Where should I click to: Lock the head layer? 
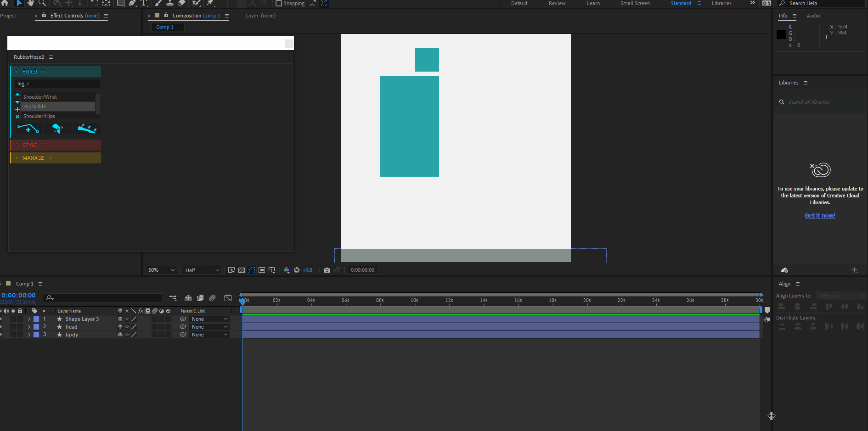click(x=20, y=327)
